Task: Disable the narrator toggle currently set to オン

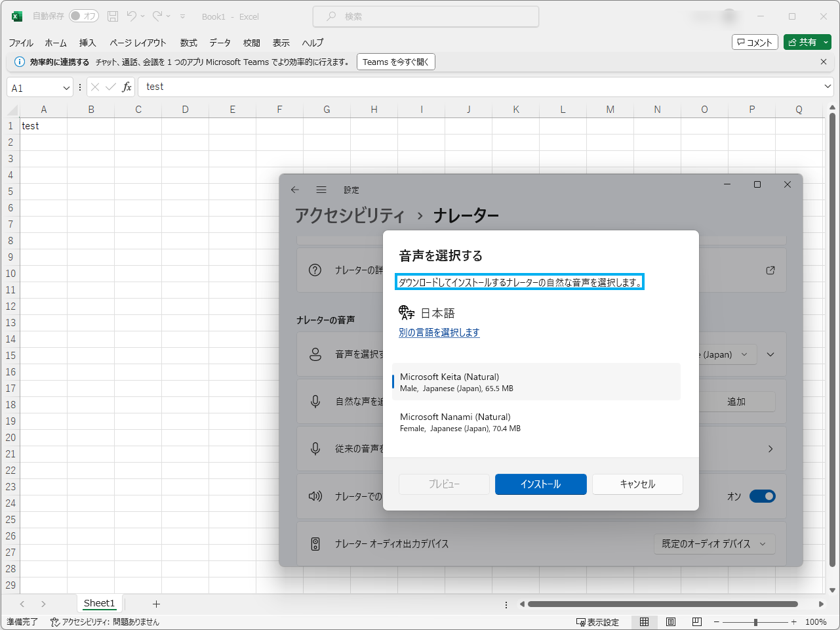Action: coord(762,496)
